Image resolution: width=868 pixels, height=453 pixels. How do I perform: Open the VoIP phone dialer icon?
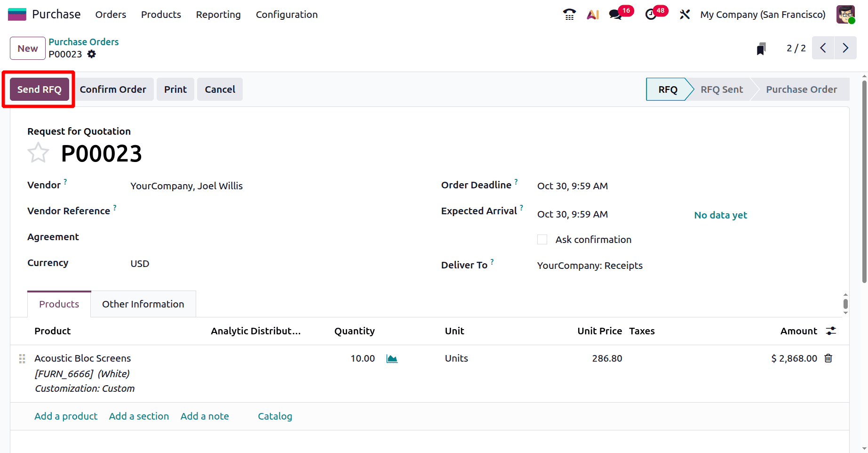[569, 14]
